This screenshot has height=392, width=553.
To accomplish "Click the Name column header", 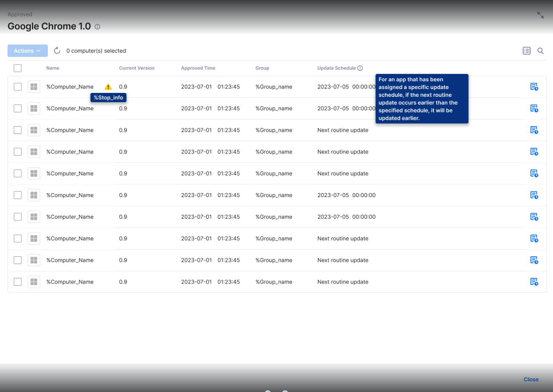I will [x=53, y=68].
